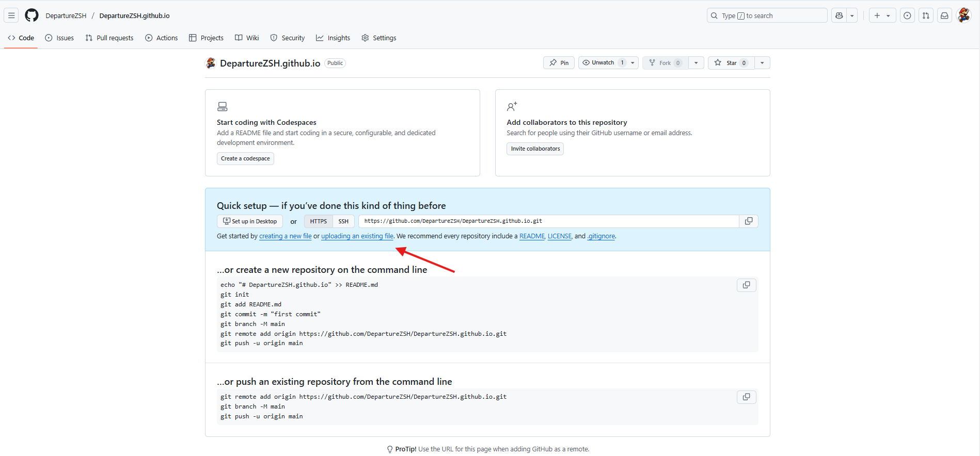Open the Issues icon in header

[907, 15]
